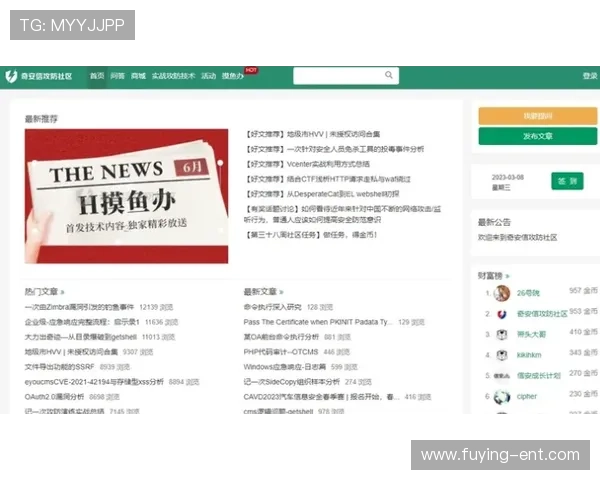This screenshot has height=480, width=600.
Task: Open latest article 某OA前台命令执行分析
Action: coord(281,337)
